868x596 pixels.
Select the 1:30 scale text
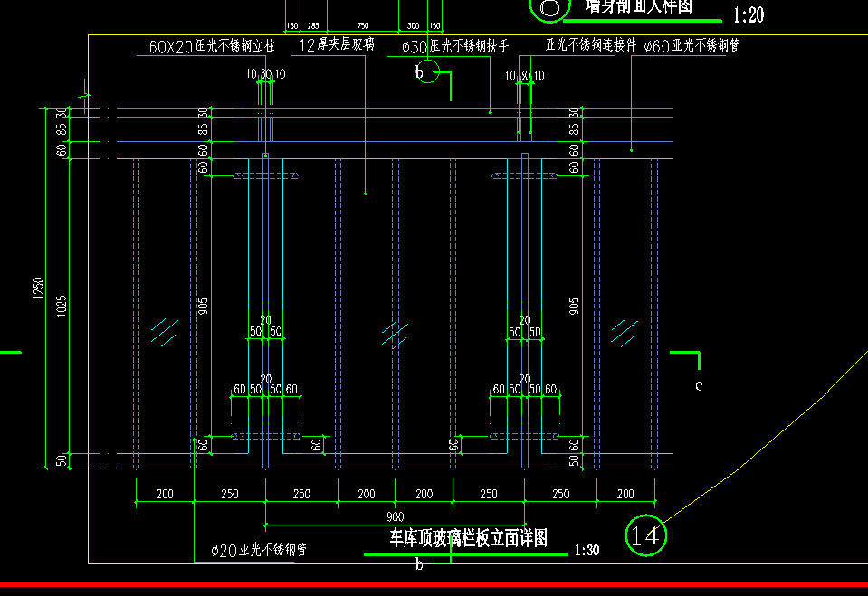pos(587,550)
